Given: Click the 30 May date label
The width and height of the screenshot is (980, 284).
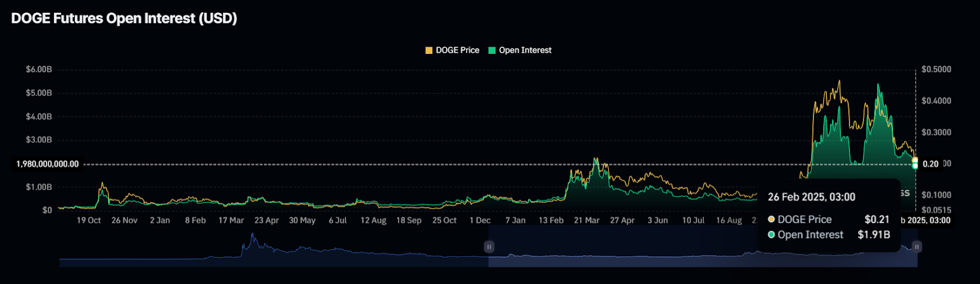Looking at the screenshot, I should click(x=302, y=220).
